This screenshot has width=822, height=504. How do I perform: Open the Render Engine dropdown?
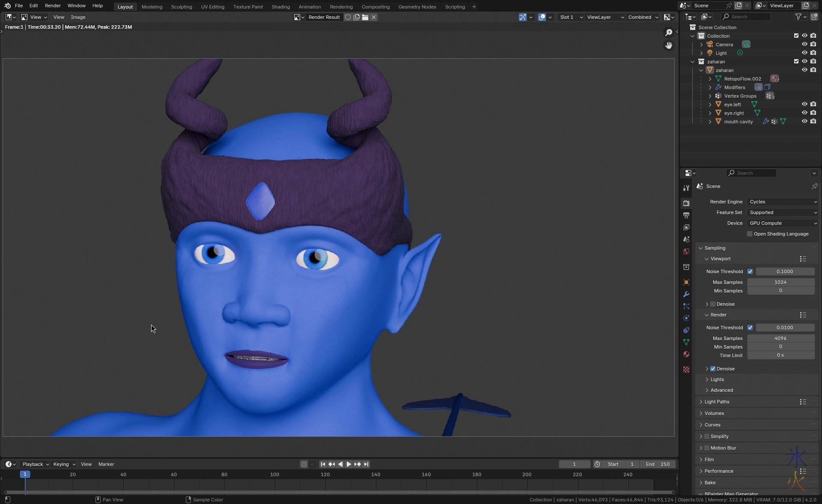coord(783,202)
